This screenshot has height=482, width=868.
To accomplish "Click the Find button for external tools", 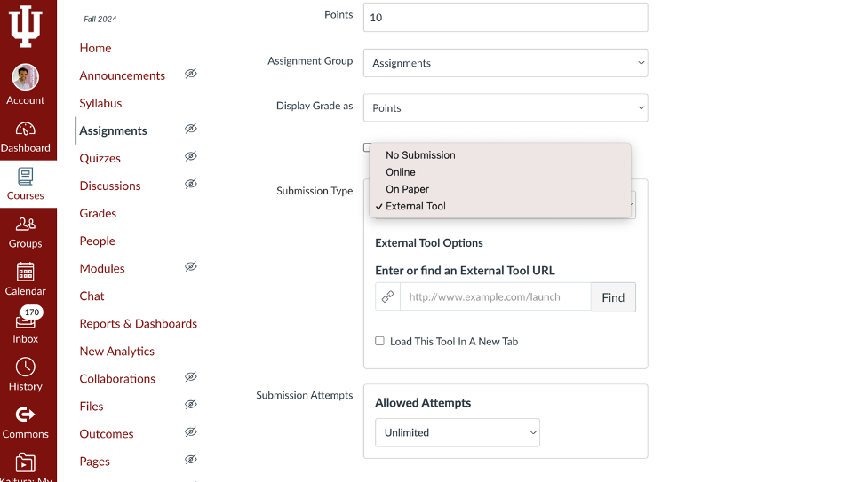I will pos(613,297).
